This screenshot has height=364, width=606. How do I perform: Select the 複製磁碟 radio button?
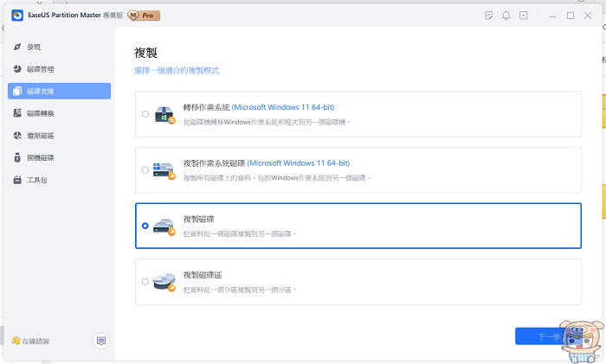(x=145, y=226)
